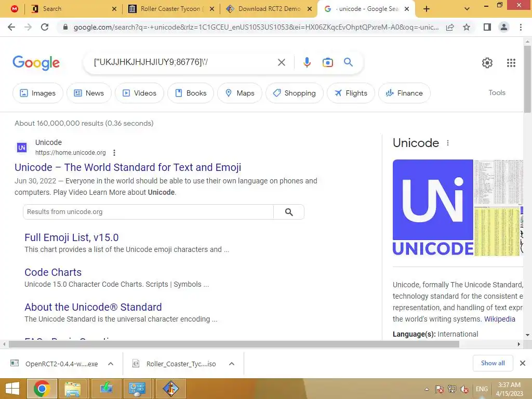Expand options for OpenRCT2 exe download

[111, 364]
